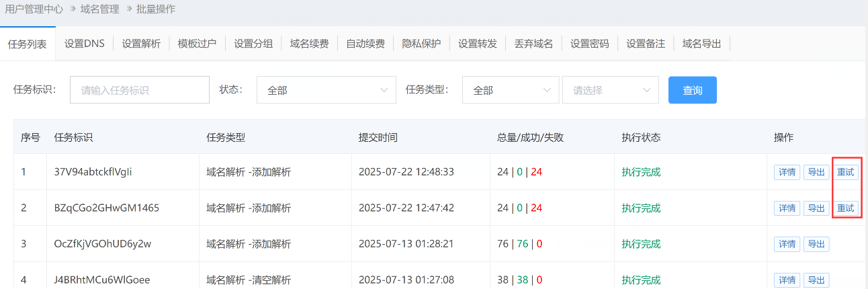Click 域名管理 in the breadcrumb
The image size is (868, 289).
click(x=99, y=9)
